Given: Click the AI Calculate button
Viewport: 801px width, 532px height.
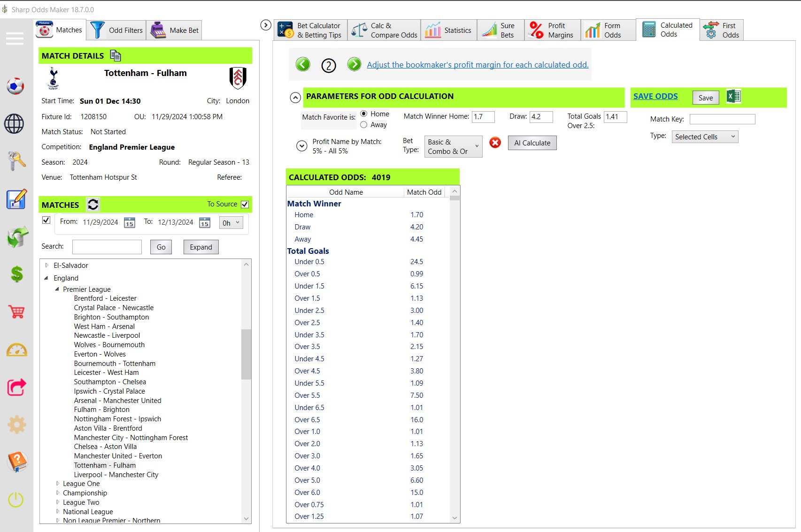Looking at the screenshot, I should point(532,143).
